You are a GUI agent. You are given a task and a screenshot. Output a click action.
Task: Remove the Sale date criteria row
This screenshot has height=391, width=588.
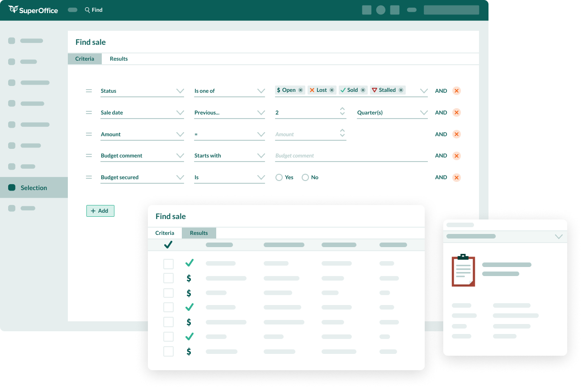456,112
